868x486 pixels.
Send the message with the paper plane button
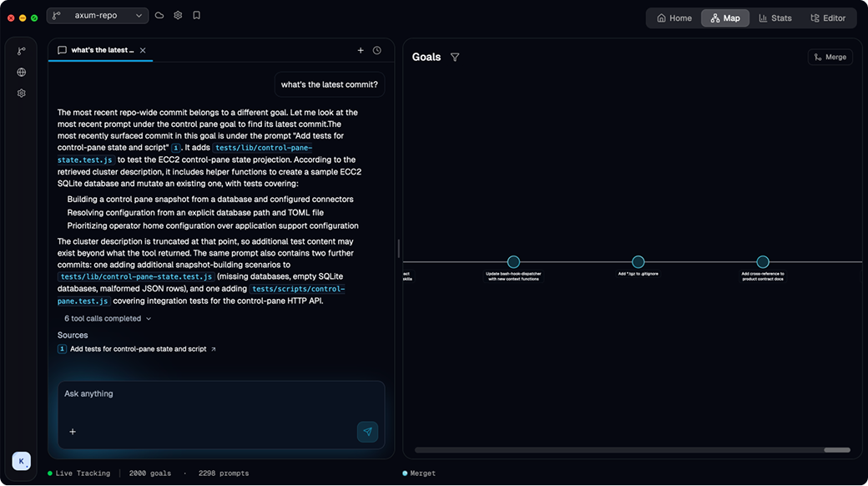pyautogui.click(x=367, y=432)
